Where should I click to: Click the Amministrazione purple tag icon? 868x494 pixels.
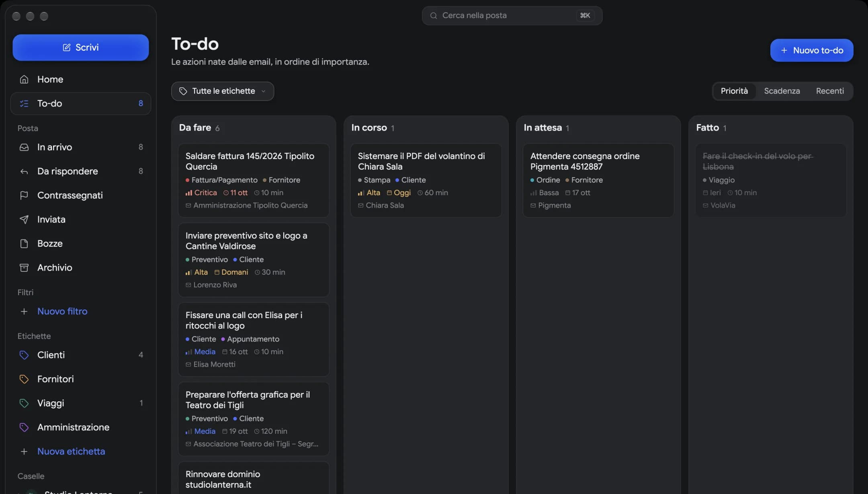pos(24,427)
